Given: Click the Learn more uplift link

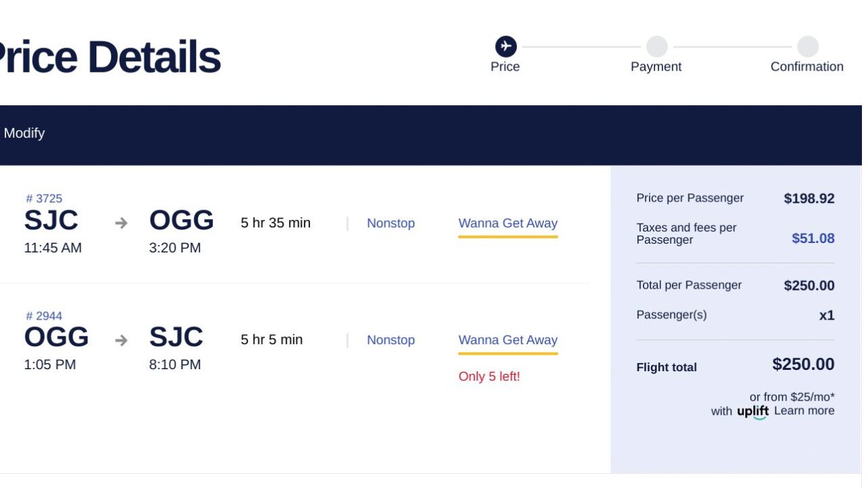Looking at the screenshot, I should 804,411.
